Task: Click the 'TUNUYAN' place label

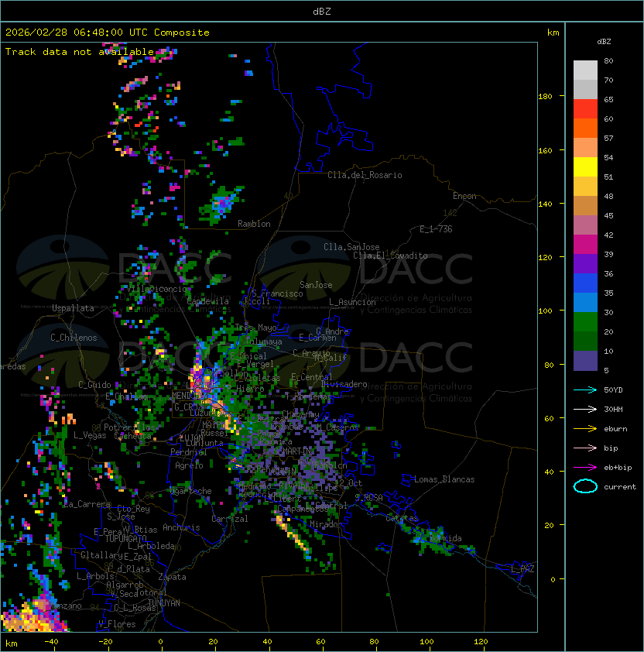Action: 164,603
